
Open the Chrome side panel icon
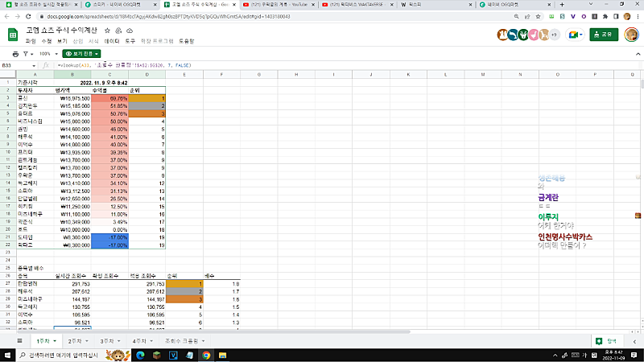coord(616,16)
